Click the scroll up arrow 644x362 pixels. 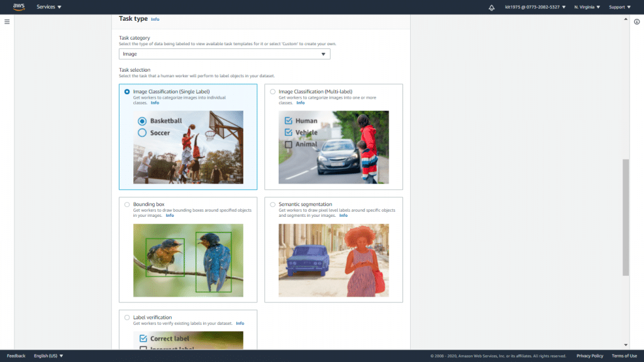click(x=626, y=19)
